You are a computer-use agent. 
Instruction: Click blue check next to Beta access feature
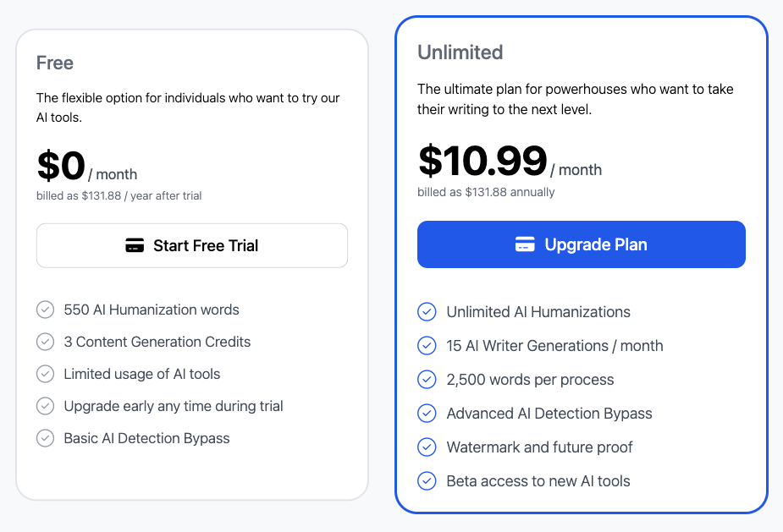(427, 481)
